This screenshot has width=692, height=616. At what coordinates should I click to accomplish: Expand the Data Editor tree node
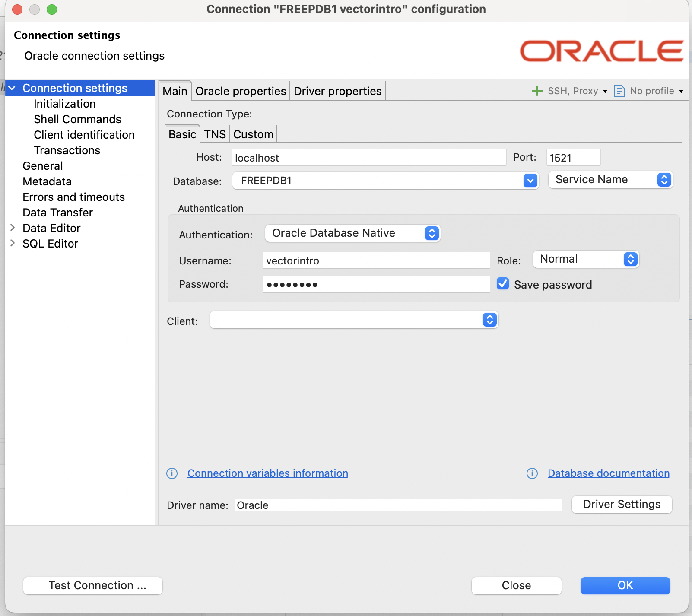tap(13, 228)
